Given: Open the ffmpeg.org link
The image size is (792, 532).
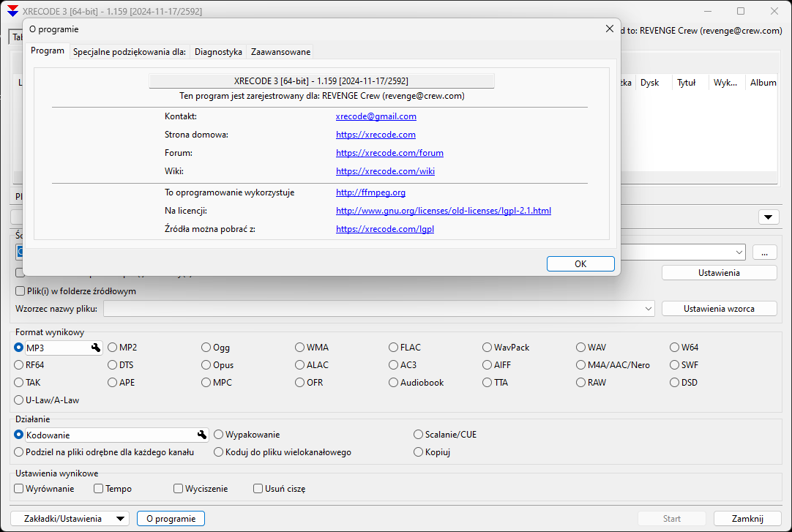Looking at the screenshot, I should coord(370,192).
